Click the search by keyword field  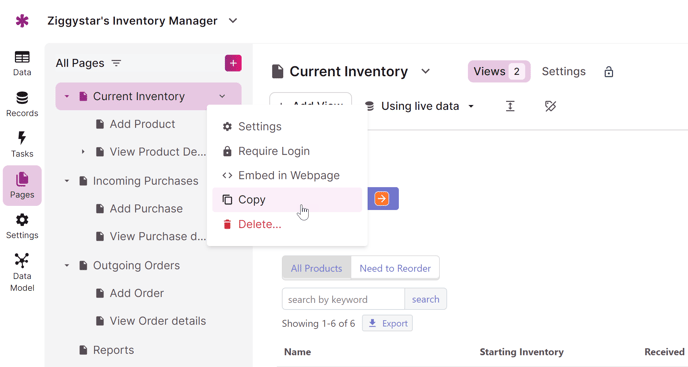(343, 299)
